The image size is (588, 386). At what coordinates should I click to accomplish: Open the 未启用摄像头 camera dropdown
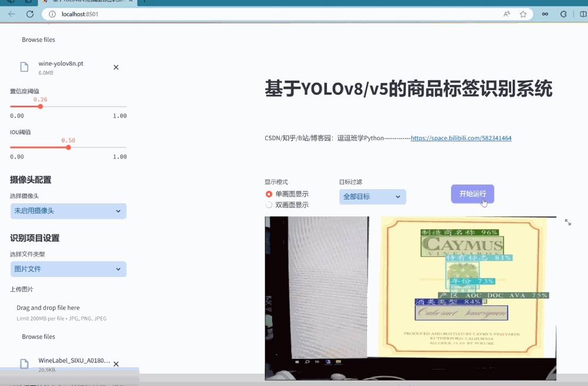(68, 211)
